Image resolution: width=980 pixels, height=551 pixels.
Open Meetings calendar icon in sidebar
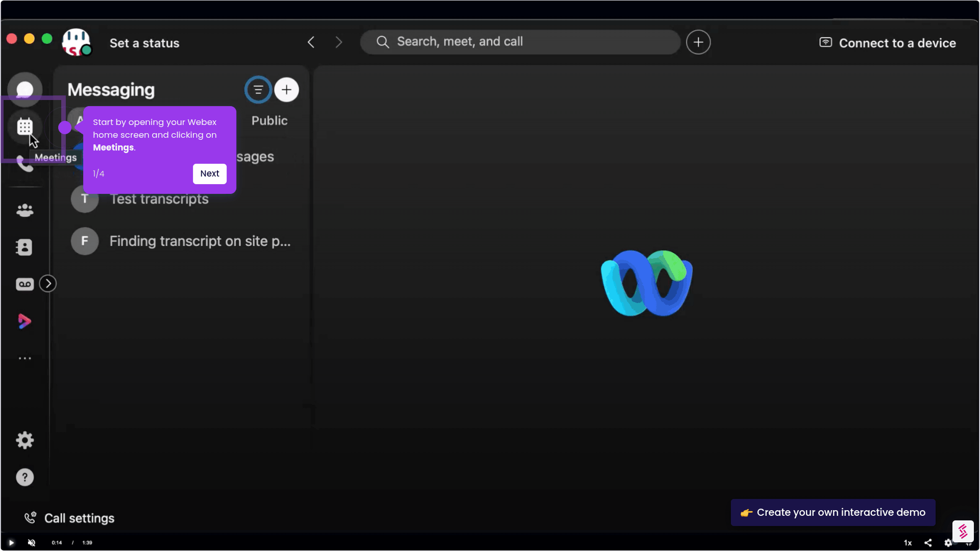pyautogui.click(x=24, y=127)
